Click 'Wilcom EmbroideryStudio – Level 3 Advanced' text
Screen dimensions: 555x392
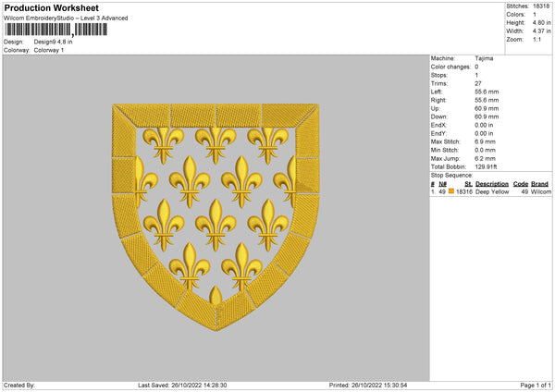[x=66, y=18]
